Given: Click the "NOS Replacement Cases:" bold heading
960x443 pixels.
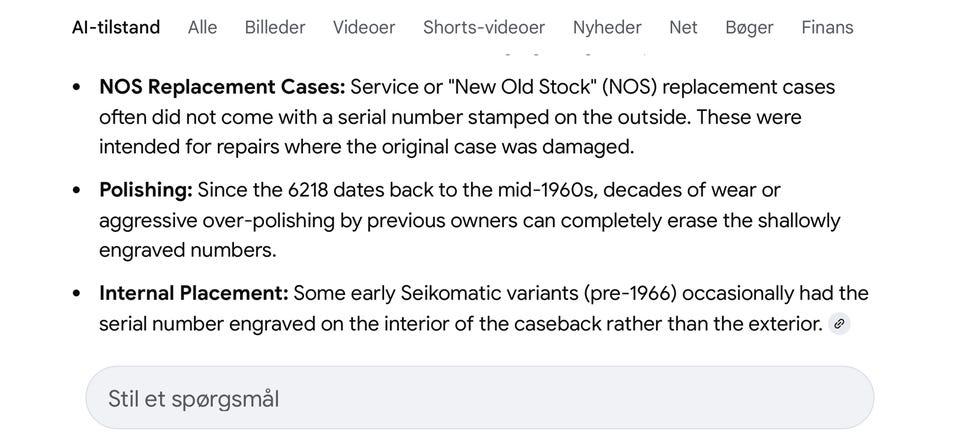Looking at the screenshot, I should coord(222,87).
